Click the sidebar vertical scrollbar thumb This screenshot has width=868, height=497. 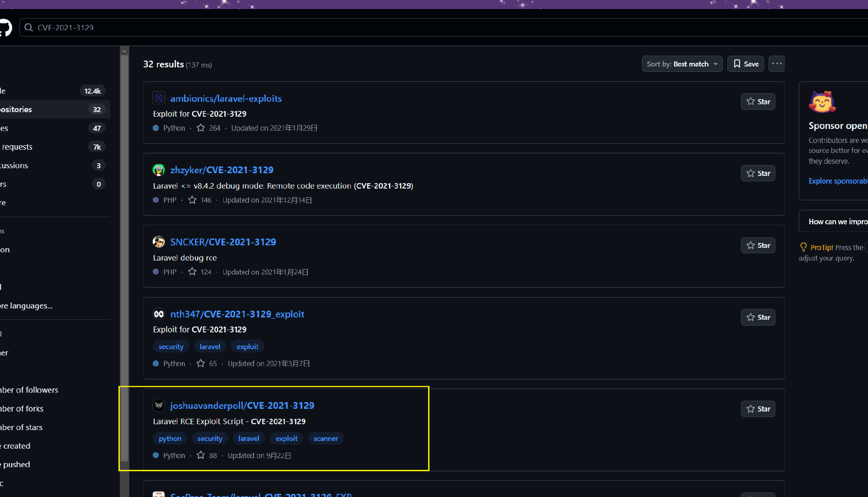[x=124, y=258]
